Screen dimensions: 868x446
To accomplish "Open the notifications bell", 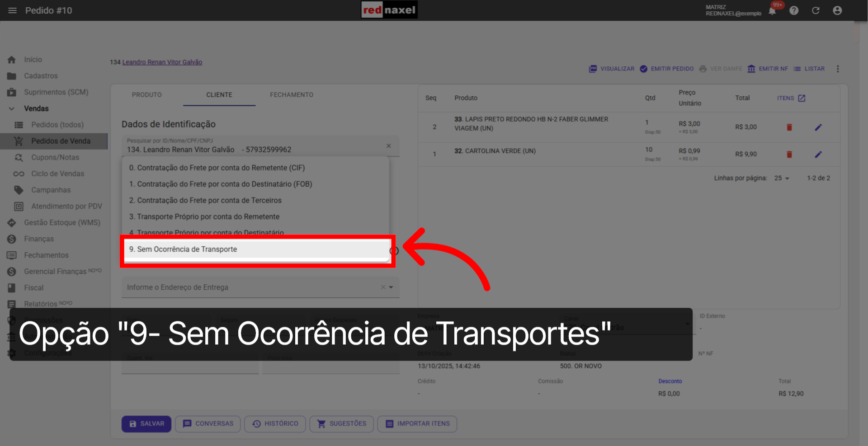I will (772, 10).
